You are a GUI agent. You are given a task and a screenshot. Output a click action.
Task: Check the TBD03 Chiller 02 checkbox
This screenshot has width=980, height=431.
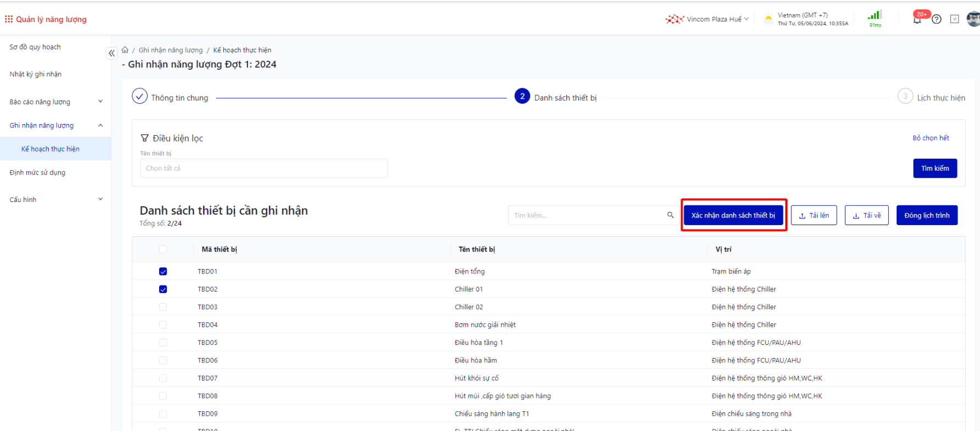pos(163,307)
